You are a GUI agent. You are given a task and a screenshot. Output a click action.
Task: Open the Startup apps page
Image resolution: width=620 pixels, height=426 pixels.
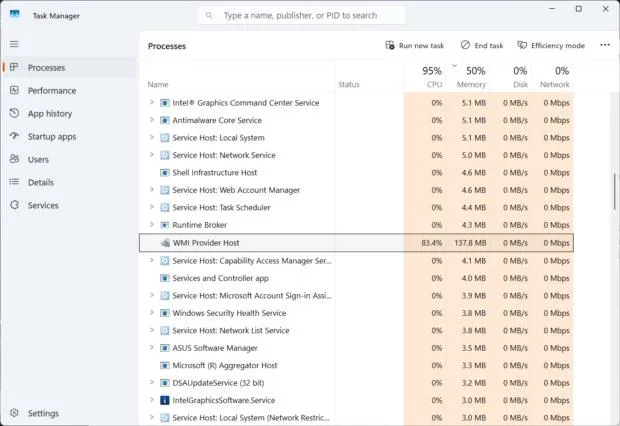(70, 136)
